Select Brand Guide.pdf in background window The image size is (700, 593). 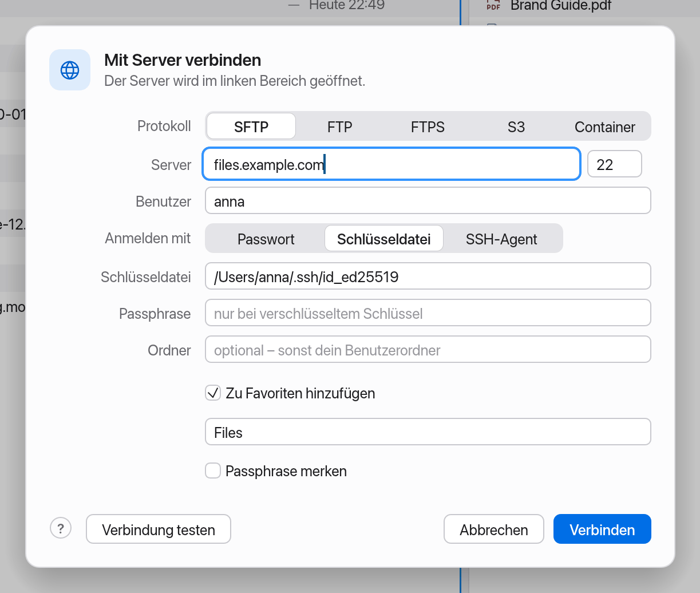[561, 5]
